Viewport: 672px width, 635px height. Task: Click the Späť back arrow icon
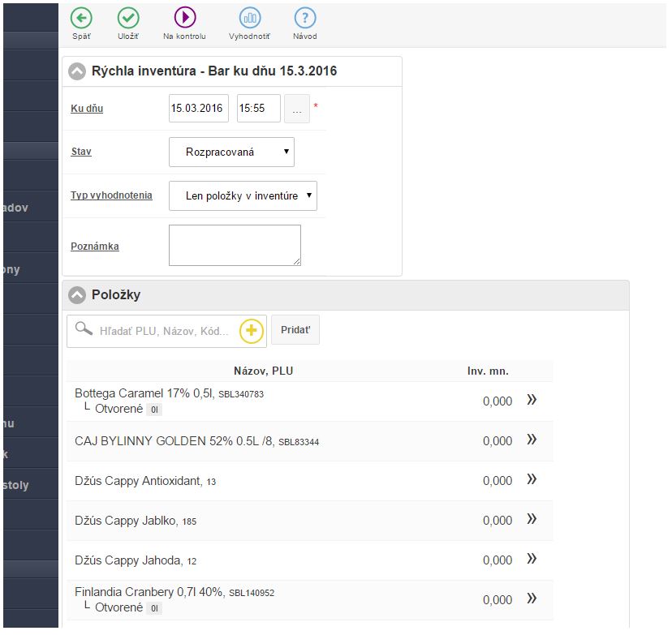tap(81, 18)
